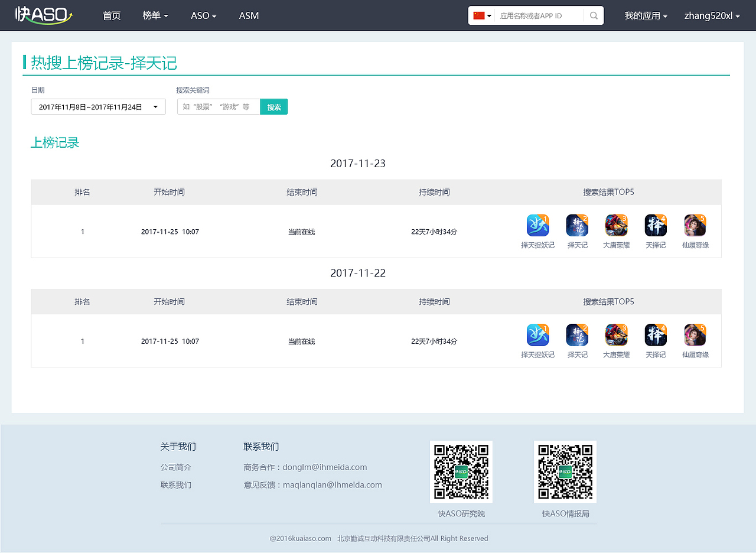Open the ASM navigation item
The height and width of the screenshot is (553, 756).
[249, 15]
